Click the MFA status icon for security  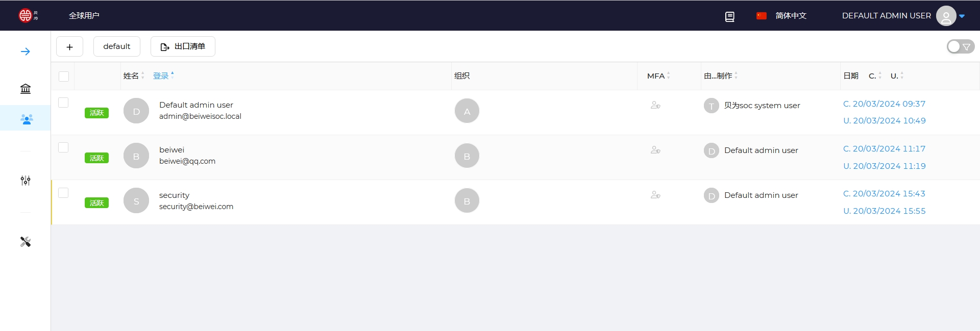655,195
